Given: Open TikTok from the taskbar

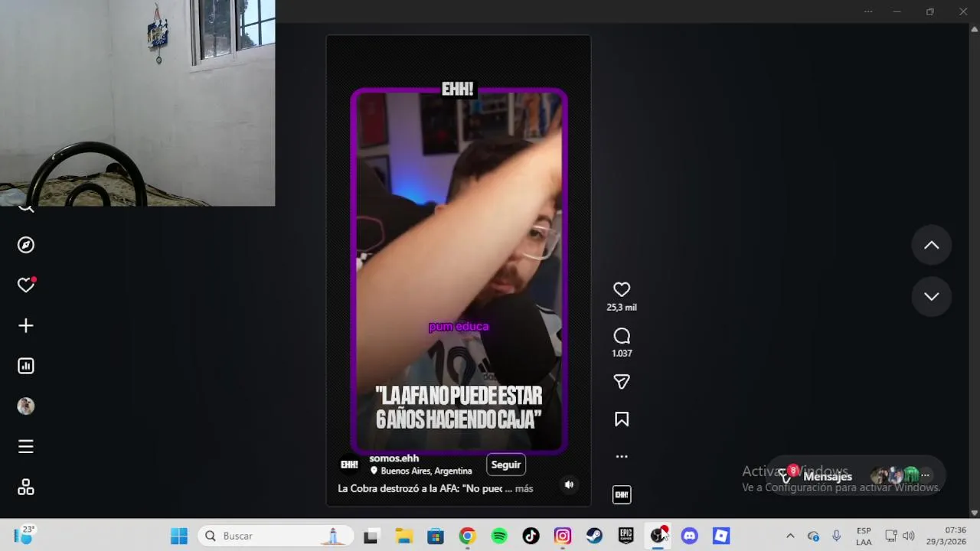Looking at the screenshot, I should 531,536.
